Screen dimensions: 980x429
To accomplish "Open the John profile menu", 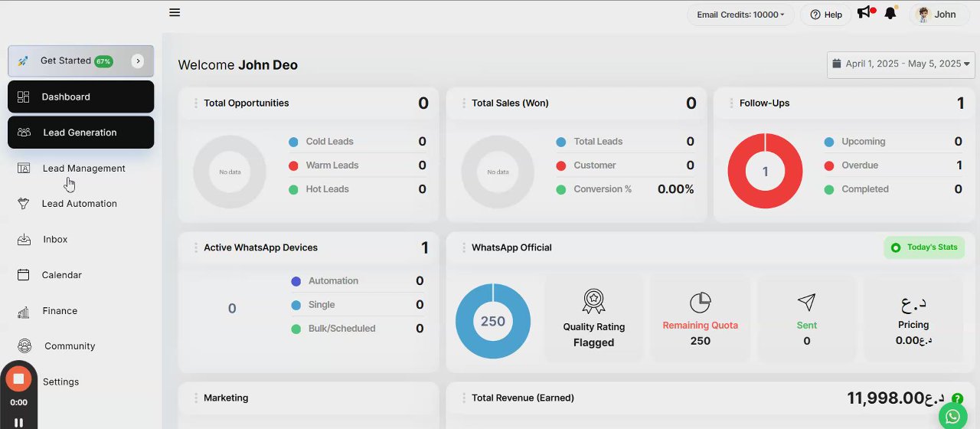I will click(937, 15).
